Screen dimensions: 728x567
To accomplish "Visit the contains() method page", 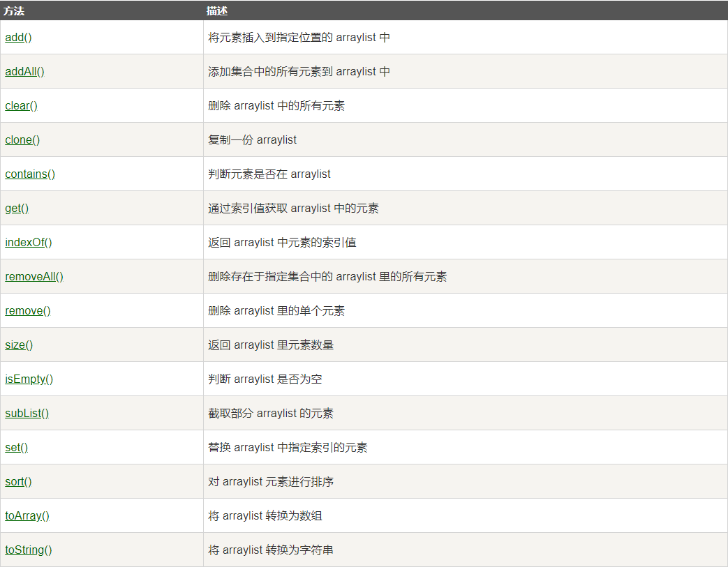I will click(x=30, y=174).
